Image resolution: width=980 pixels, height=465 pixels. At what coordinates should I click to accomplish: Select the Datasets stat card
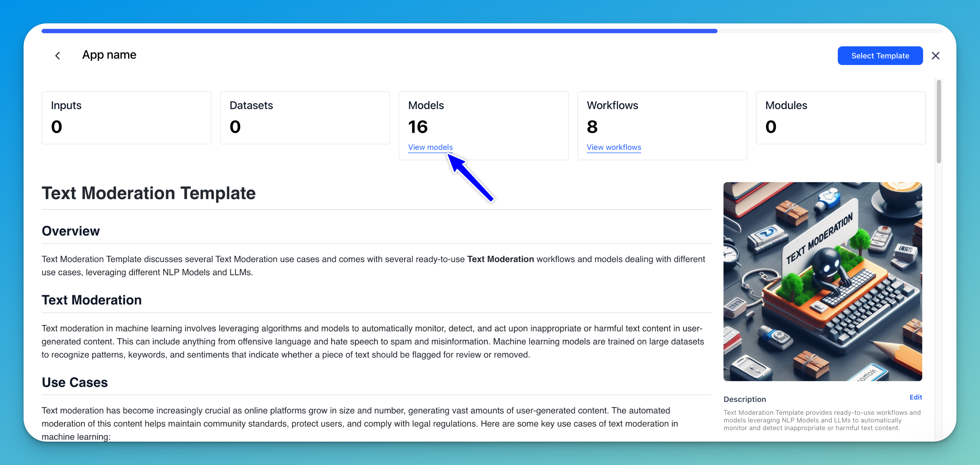(305, 117)
